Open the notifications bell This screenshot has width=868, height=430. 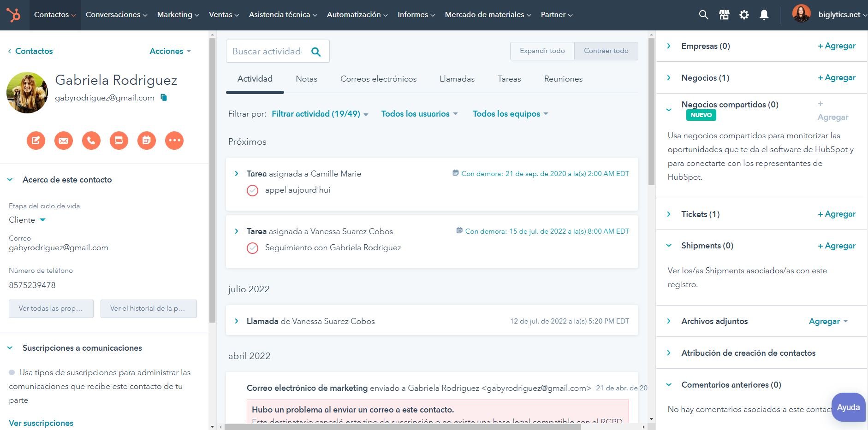(764, 15)
